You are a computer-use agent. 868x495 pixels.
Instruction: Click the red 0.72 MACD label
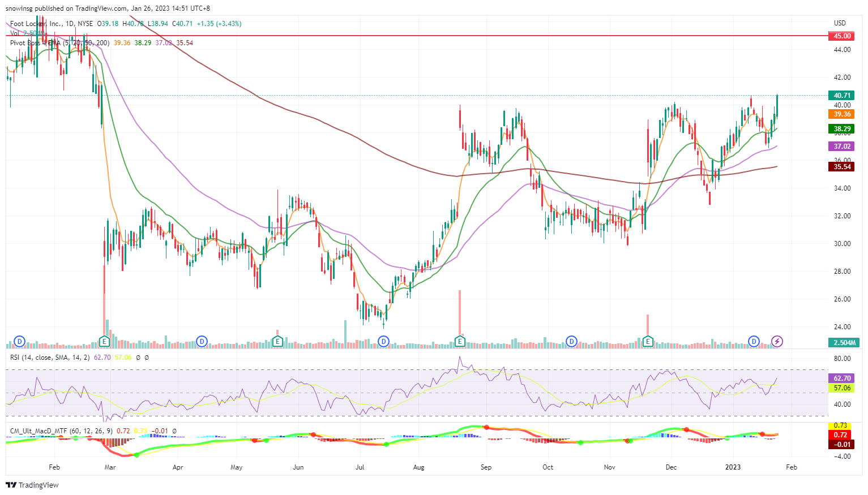tap(840, 435)
